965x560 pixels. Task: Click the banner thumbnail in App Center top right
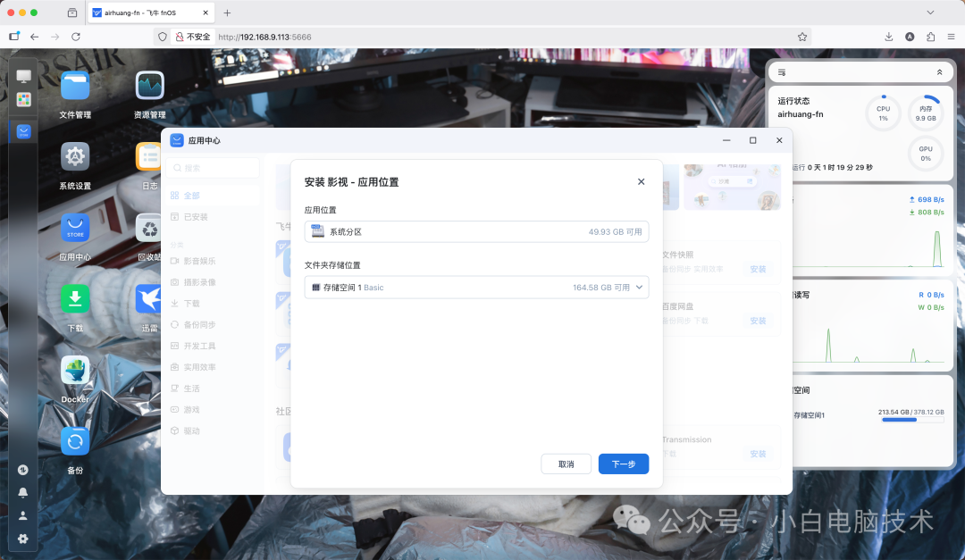[733, 187]
